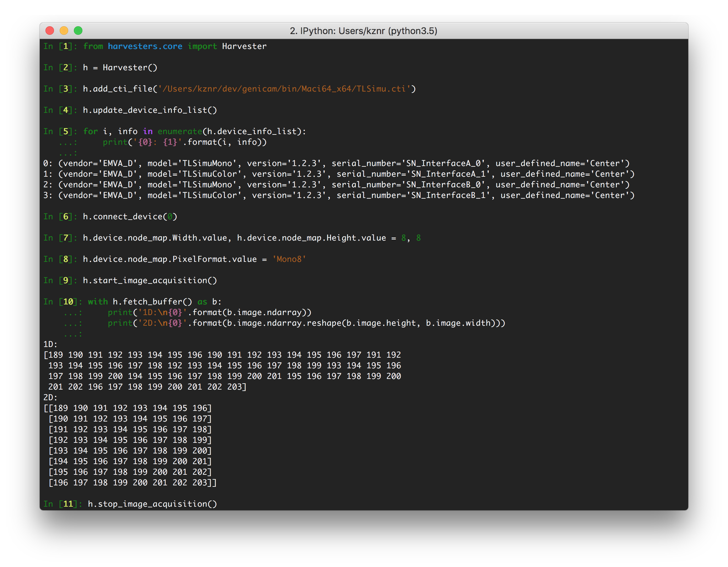Image resolution: width=728 pixels, height=567 pixels.
Task: Click device 0 output row with SN_InterfaceA_0
Action: click(x=336, y=163)
